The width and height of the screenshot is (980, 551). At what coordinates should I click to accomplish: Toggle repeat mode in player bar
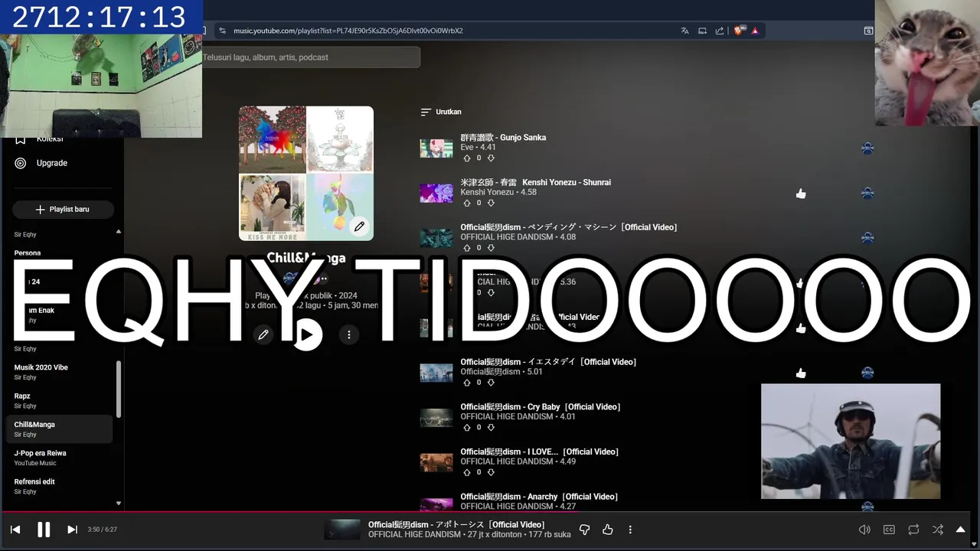point(913,530)
